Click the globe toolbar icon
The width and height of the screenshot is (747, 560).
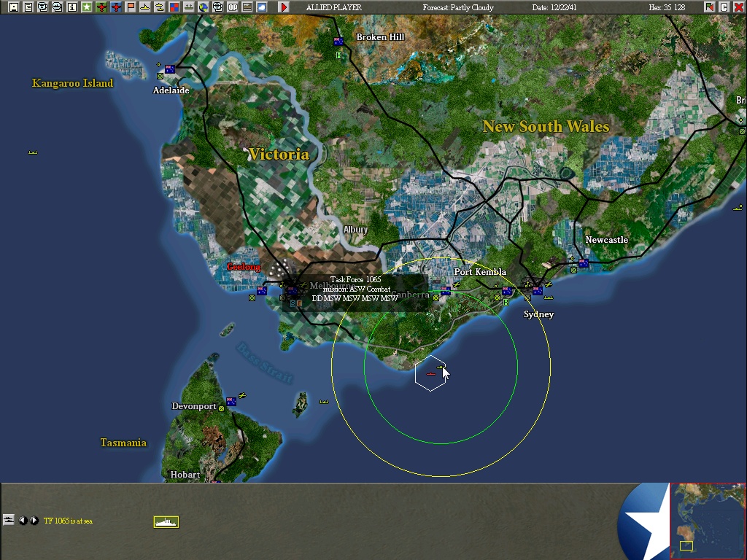tap(204, 7)
